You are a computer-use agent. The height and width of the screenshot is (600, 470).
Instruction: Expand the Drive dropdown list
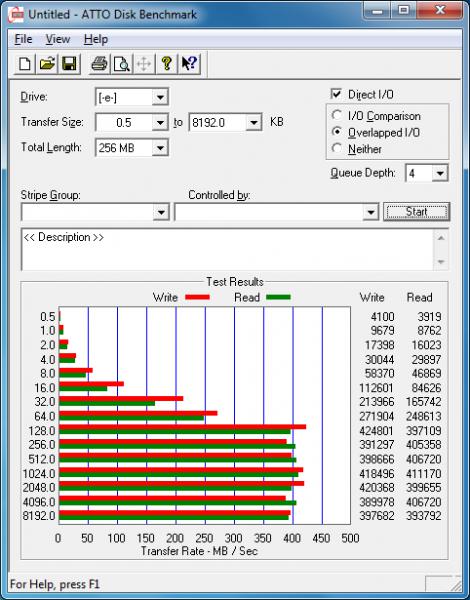[160, 97]
